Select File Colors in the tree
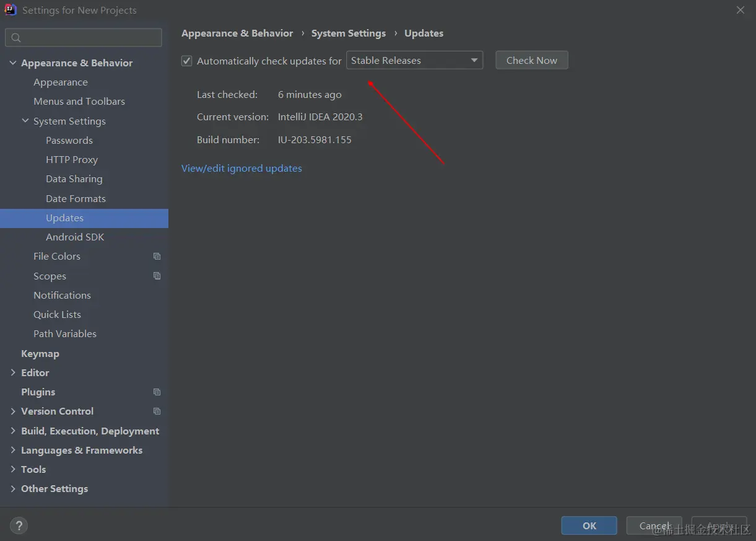 tap(57, 256)
